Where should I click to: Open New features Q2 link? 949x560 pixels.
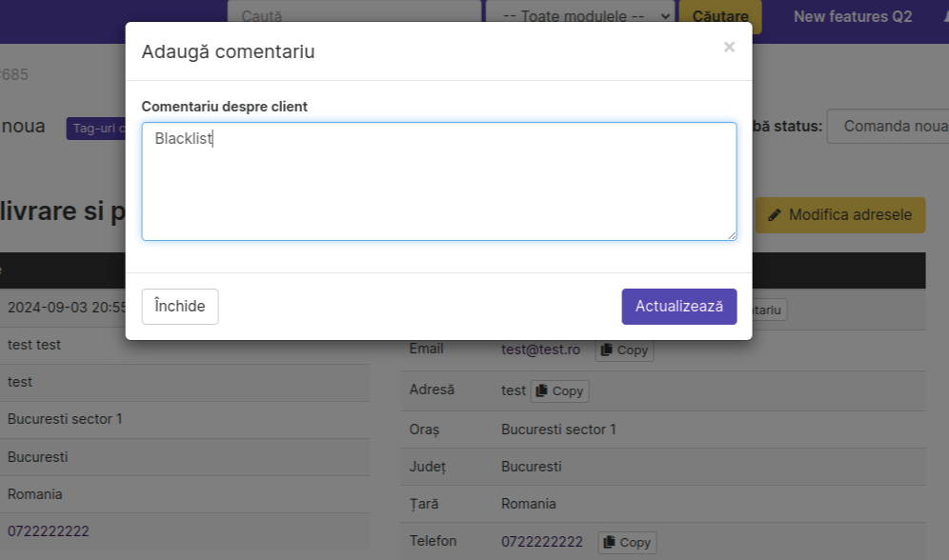(x=853, y=16)
